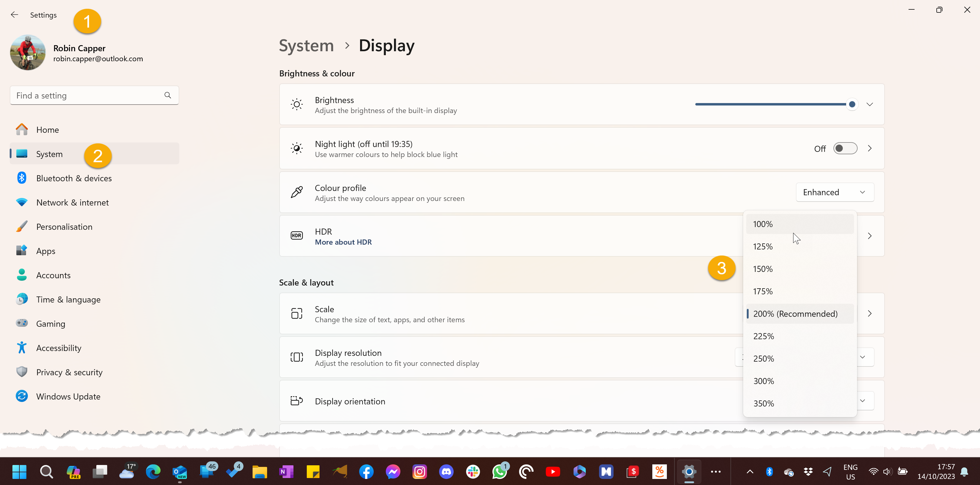The image size is (980, 485).
Task: Click the search magnifier in Find a setting
Action: click(x=168, y=95)
